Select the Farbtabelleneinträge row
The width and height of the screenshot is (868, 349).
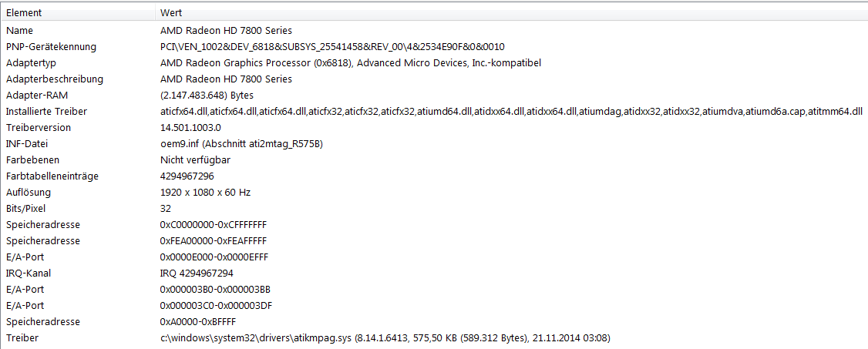tap(434, 176)
